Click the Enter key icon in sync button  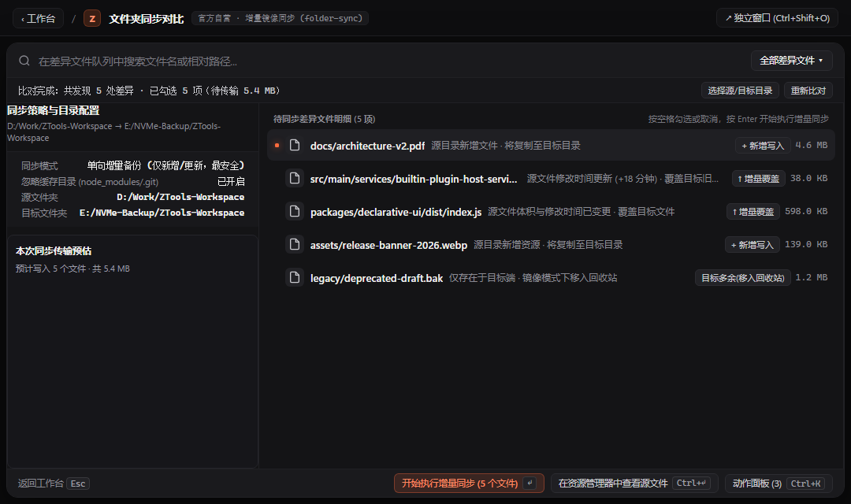(530, 483)
